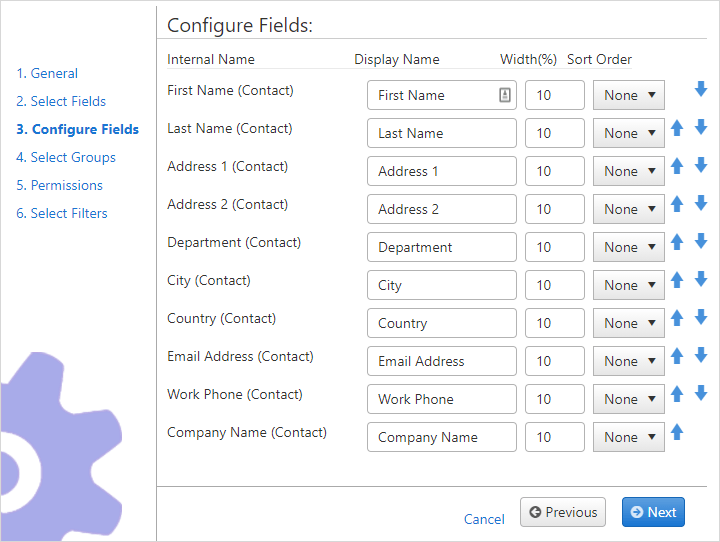The height and width of the screenshot is (542, 720).
Task: Move Work Phone field down with arrow
Action: click(x=701, y=393)
